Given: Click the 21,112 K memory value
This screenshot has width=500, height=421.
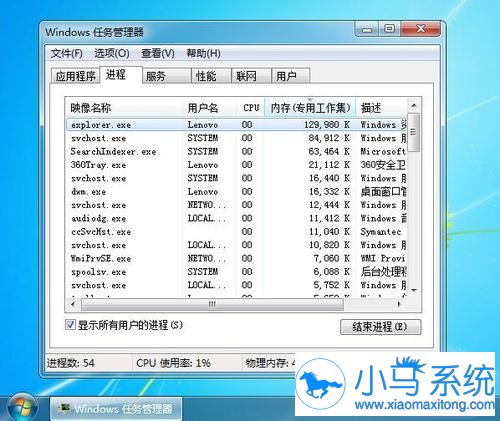Looking at the screenshot, I should (x=329, y=165).
